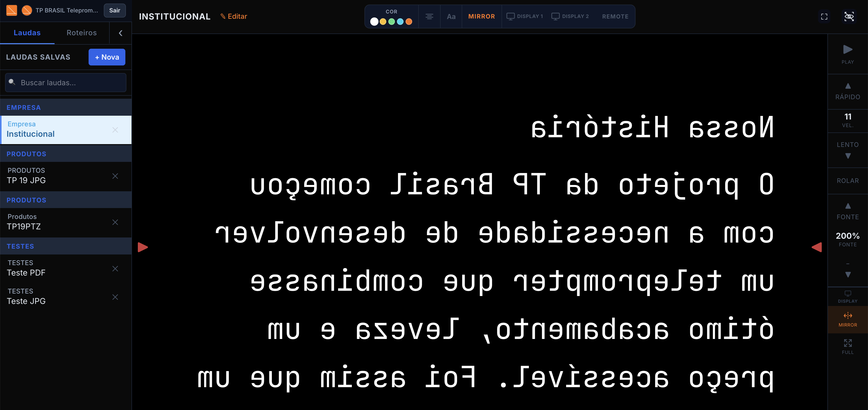Start scrolling with the PLAY button
Viewport: 868px width, 410px height.
(x=848, y=54)
